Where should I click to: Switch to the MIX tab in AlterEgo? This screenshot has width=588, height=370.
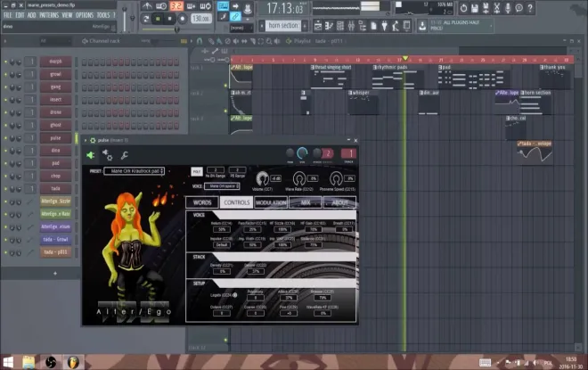coord(306,202)
